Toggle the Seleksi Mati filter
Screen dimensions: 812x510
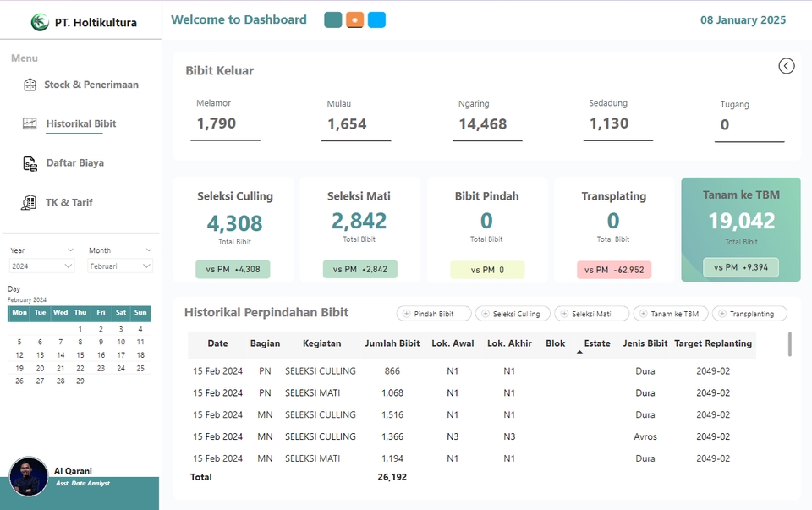(591, 313)
